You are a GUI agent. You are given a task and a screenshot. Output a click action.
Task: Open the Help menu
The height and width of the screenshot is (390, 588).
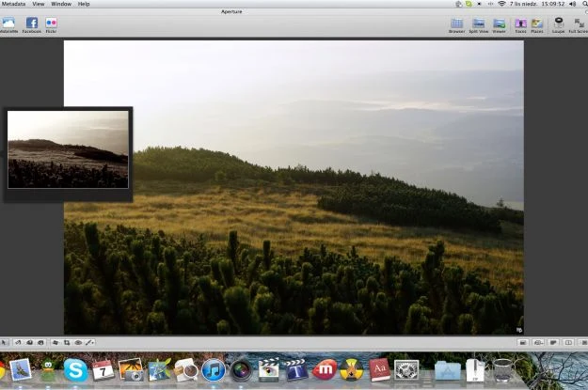pos(84,4)
